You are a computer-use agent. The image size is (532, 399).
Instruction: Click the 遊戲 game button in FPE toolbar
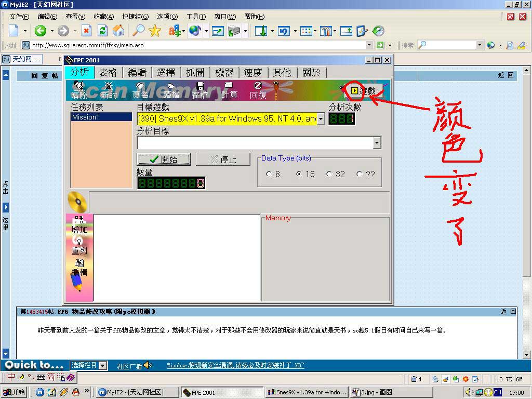pos(363,90)
